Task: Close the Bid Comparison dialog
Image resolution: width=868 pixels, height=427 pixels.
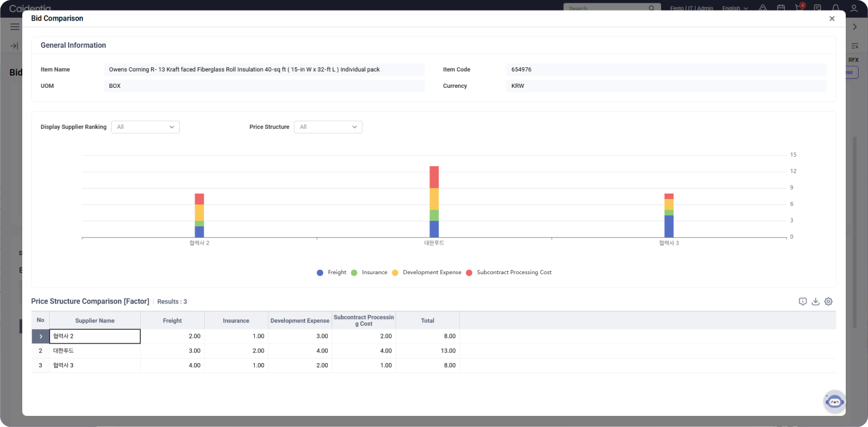Action: (x=832, y=18)
